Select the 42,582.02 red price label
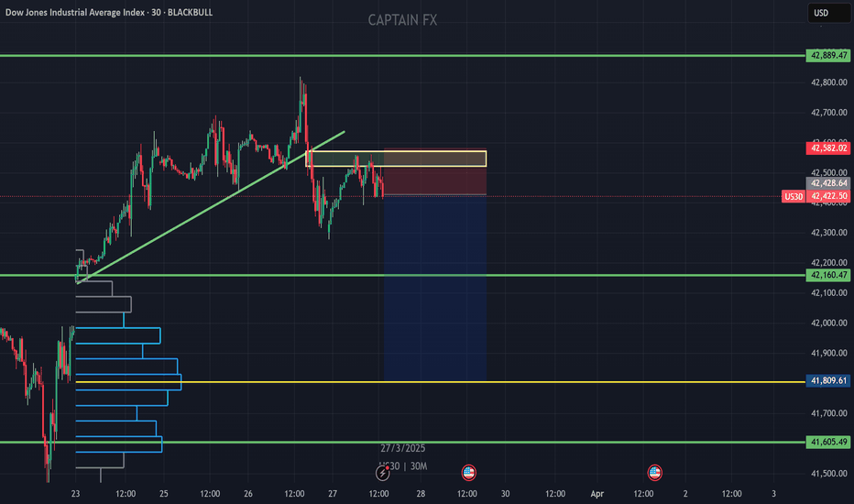 (828, 148)
